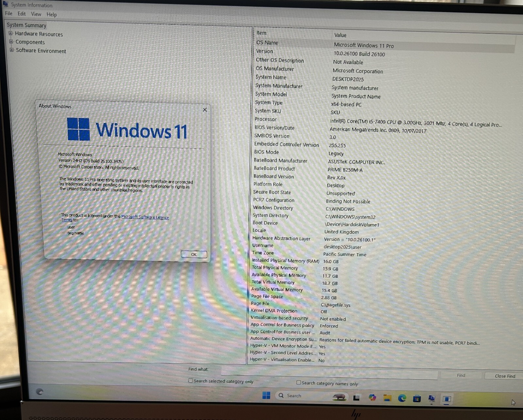Launch Microsoft Edge from the taskbar
Image resolution: width=523 pixels, height=420 pixels.
[x=402, y=398]
